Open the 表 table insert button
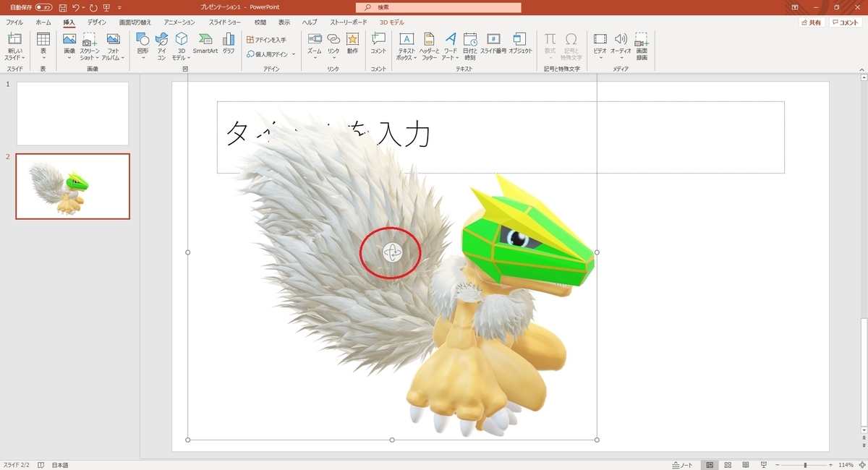The image size is (868, 470). pyautogui.click(x=43, y=45)
